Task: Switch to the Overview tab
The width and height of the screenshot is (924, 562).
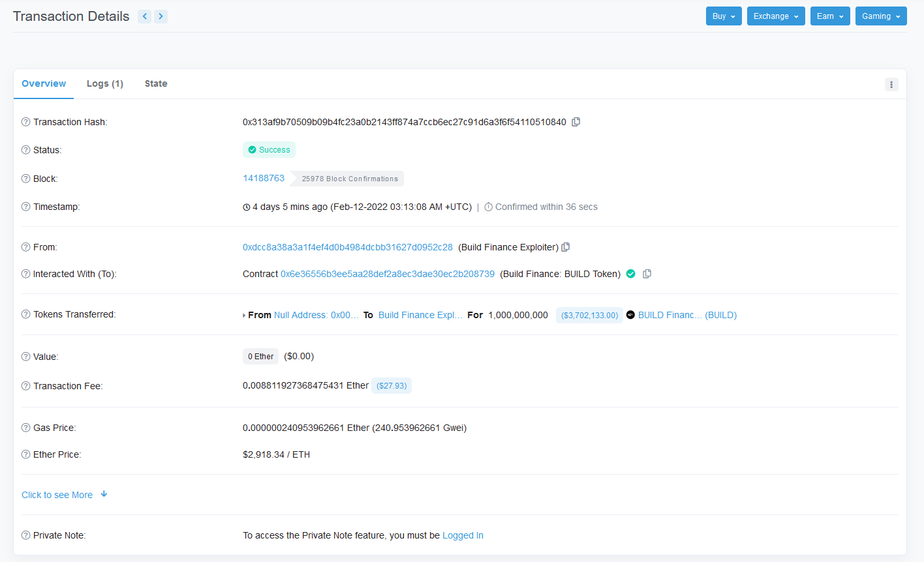Action: point(44,83)
